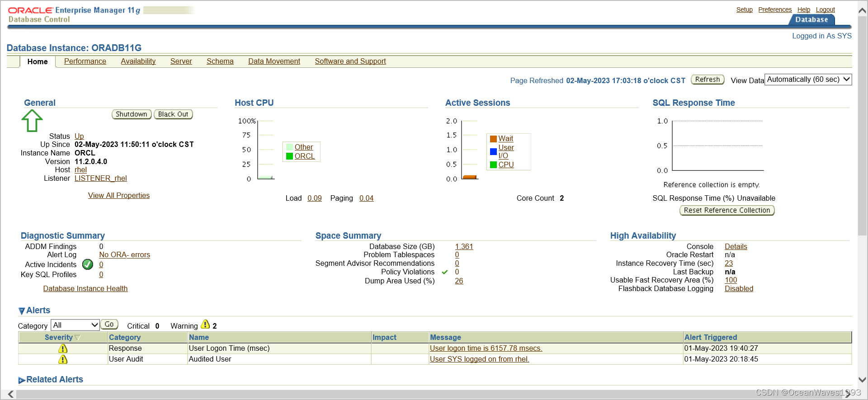The width and height of the screenshot is (868, 400).
Task: Click the Severity column sort arrow
Action: (x=77, y=338)
